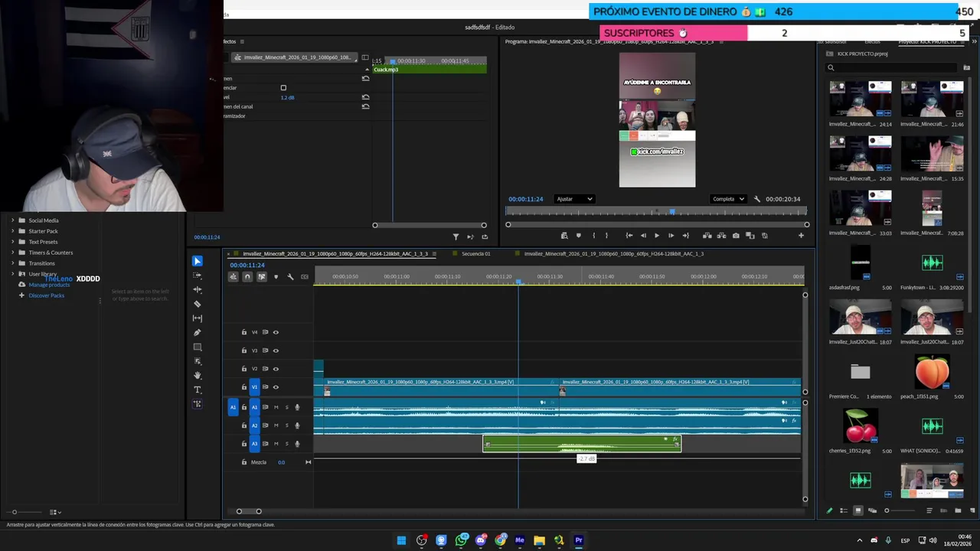980x551 pixels.
Task: Open the Program monitor wrench settings
Action: (x=757, y=199)
